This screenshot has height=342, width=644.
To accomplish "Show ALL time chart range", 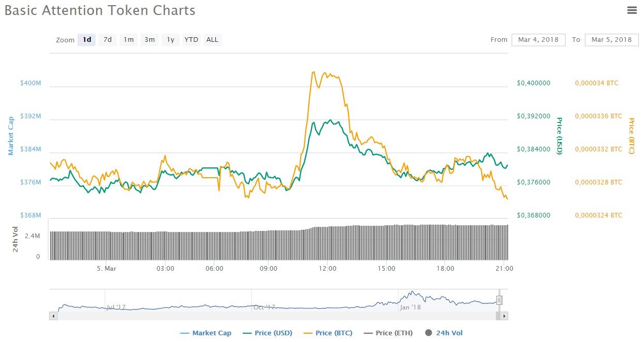I will pyautogui.click(x=212, y=40).
